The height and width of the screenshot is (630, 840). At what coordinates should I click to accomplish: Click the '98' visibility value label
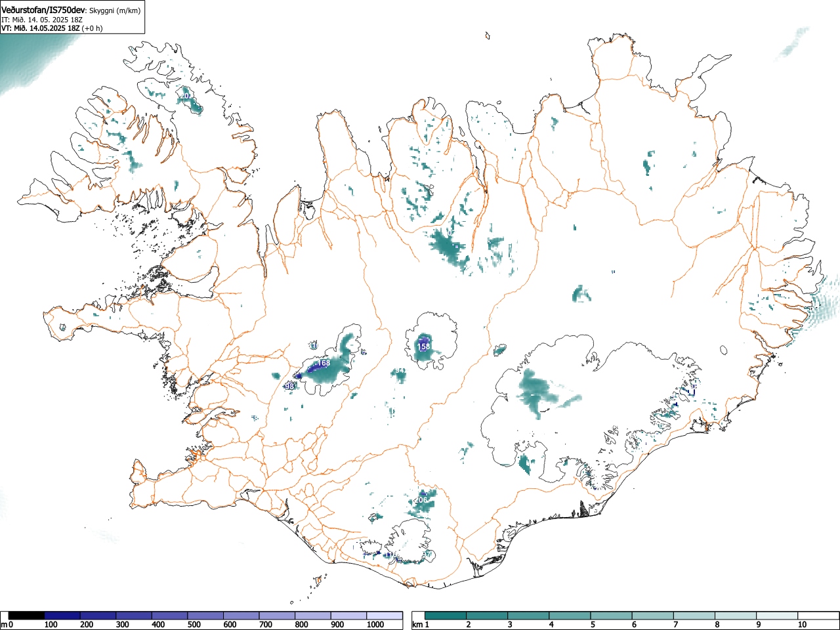click(289, 387)
